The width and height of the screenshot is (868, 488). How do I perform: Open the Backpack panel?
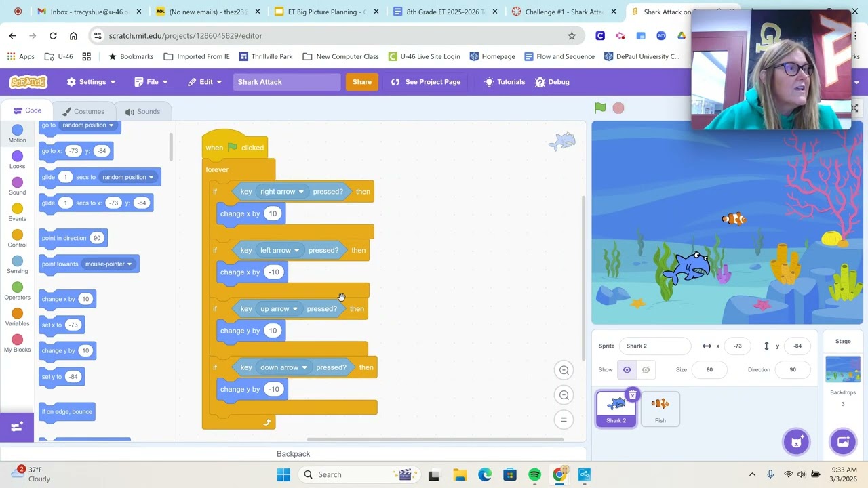pyautogui.click(x=293, y=454)
